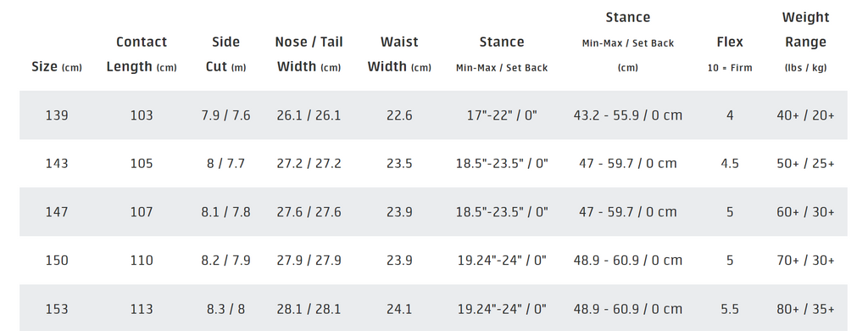Select contact length value 110
The image size is (868, 331).
click(142, 260)
